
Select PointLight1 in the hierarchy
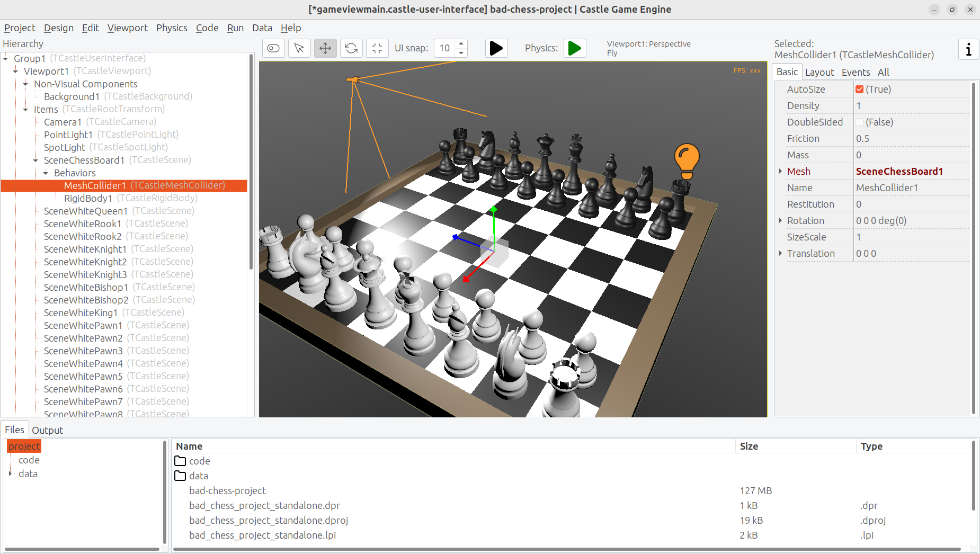[111, 135]
